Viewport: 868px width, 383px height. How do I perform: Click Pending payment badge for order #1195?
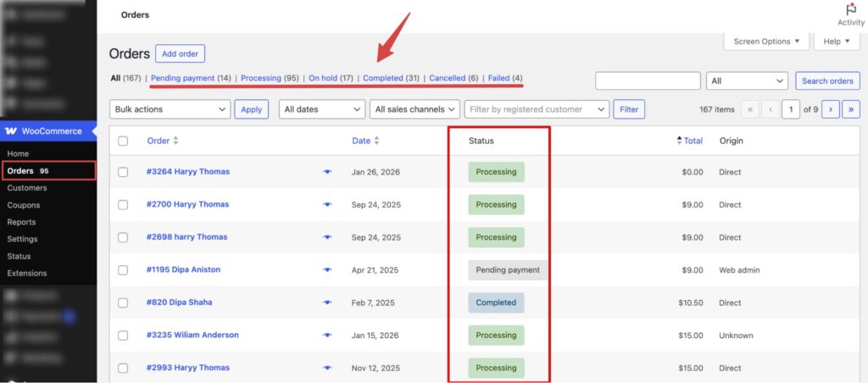coord(508,270)
